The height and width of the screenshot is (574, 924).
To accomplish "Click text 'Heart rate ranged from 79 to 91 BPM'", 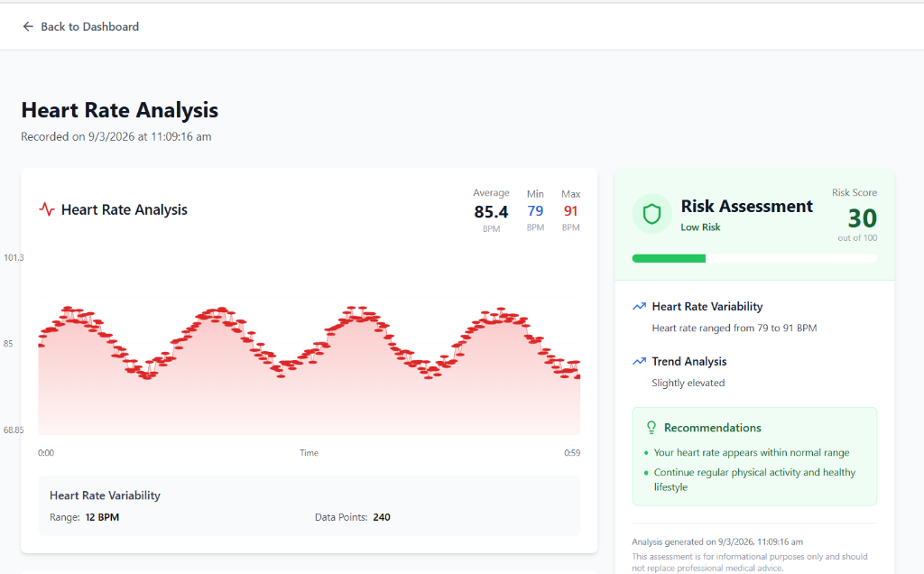I will click(x=735, y=328).
